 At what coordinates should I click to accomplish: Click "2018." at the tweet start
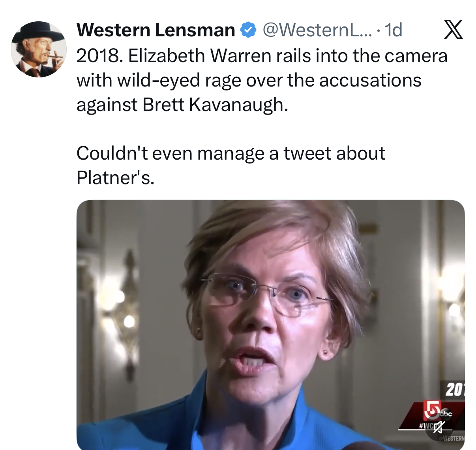pyautogui.click(x=100, y=56)
